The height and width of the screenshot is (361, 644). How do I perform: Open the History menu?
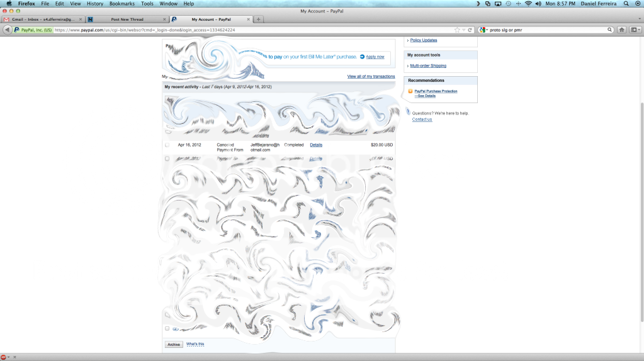95,4
